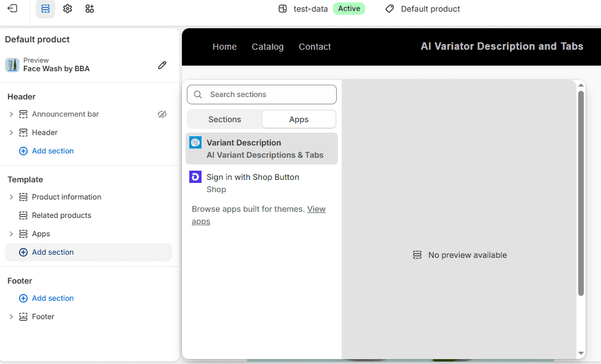The image size is (601, 364).
Task: Open the View apps link
Action: (259, 215)
